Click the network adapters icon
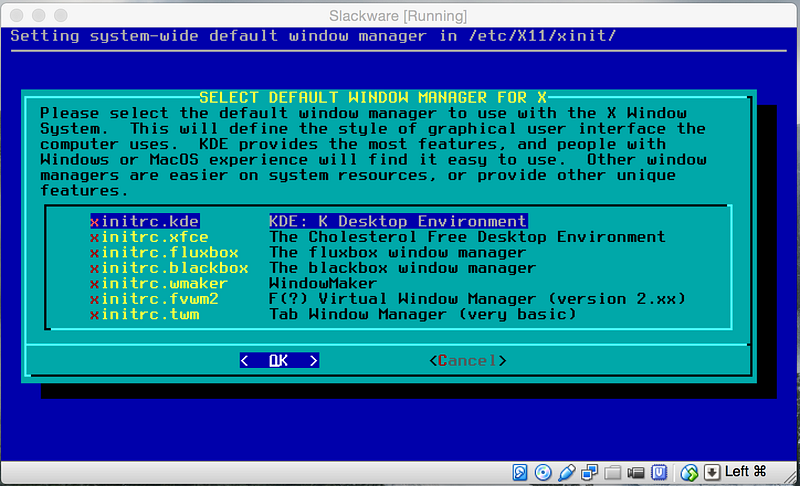The width and height of the screenshot is (800, 486). 589,473
